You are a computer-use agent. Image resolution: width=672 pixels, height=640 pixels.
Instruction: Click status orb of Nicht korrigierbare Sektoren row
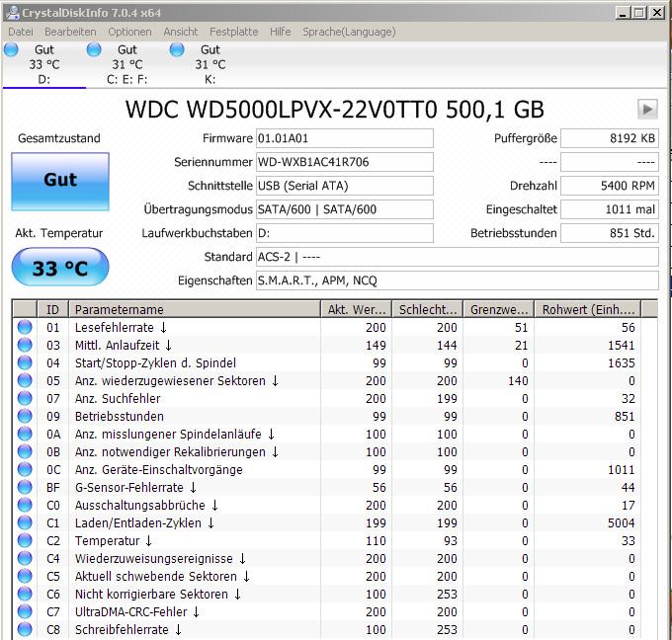tap(25, 594)
